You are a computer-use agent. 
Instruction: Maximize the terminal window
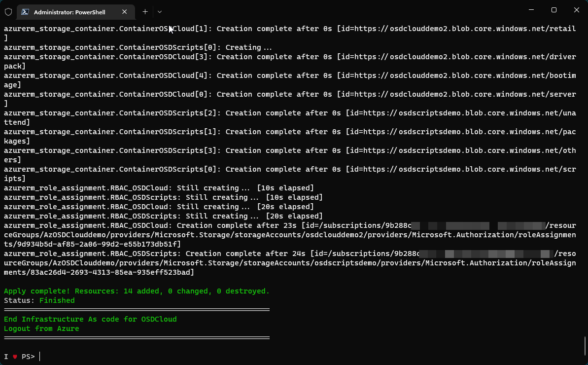coord(554,10)
